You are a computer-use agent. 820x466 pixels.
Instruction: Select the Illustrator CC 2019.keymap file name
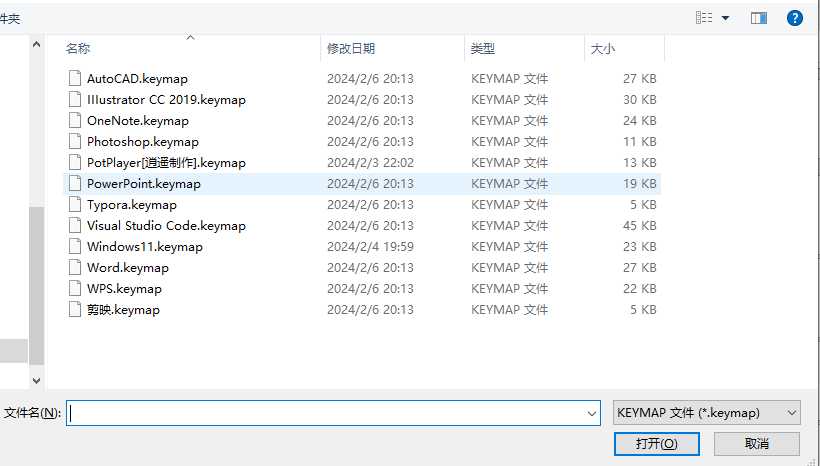[166, 99]
